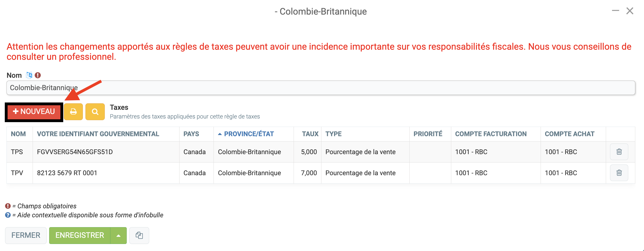
Task: Close the dialog with the X
Action: click(x=630, y=11)
